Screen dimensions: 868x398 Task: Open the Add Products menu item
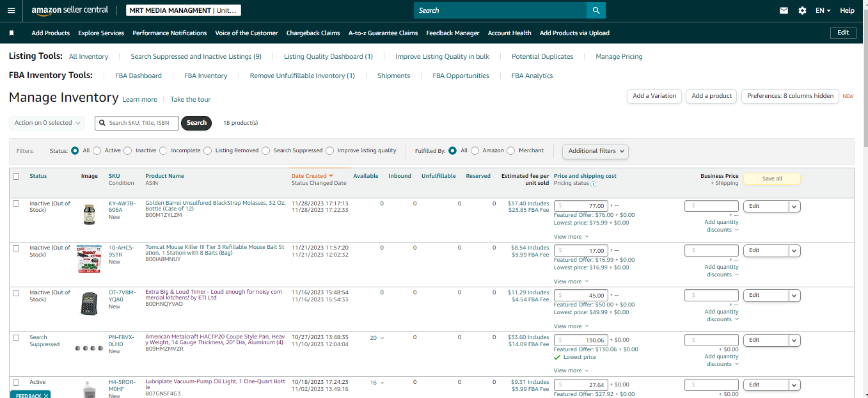tap(51, 33)
